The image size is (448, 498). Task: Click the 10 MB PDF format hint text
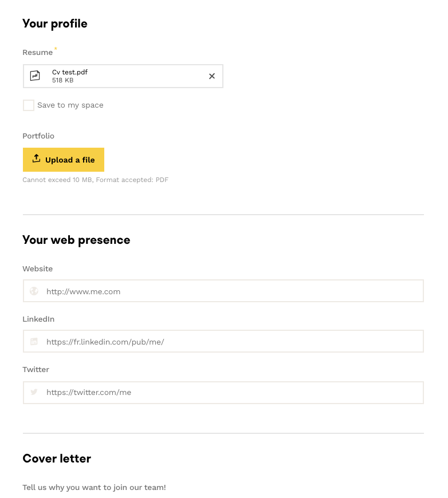point(95,180)
